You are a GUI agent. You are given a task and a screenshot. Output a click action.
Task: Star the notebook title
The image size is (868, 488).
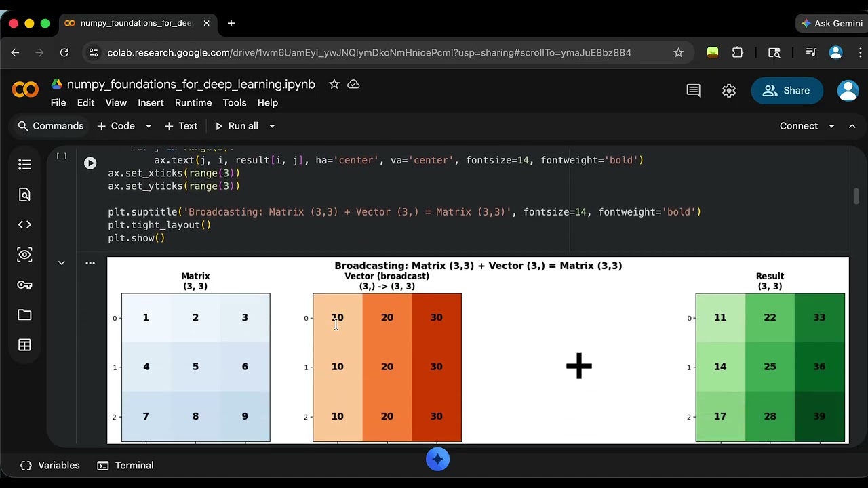tap(334, 84)
